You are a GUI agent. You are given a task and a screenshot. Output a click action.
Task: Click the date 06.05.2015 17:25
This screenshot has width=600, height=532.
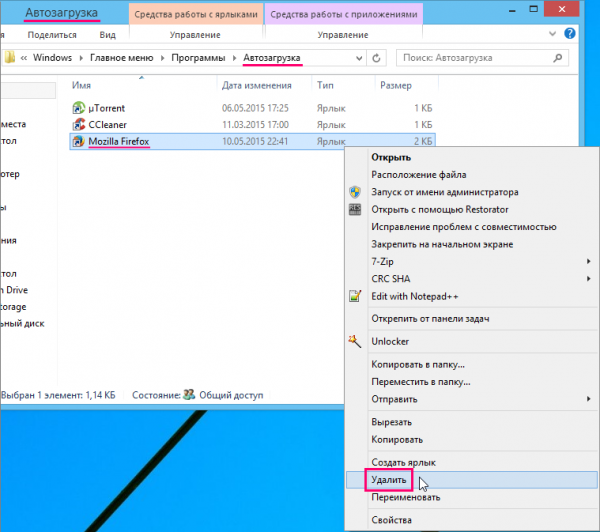(x=255, y=108)
